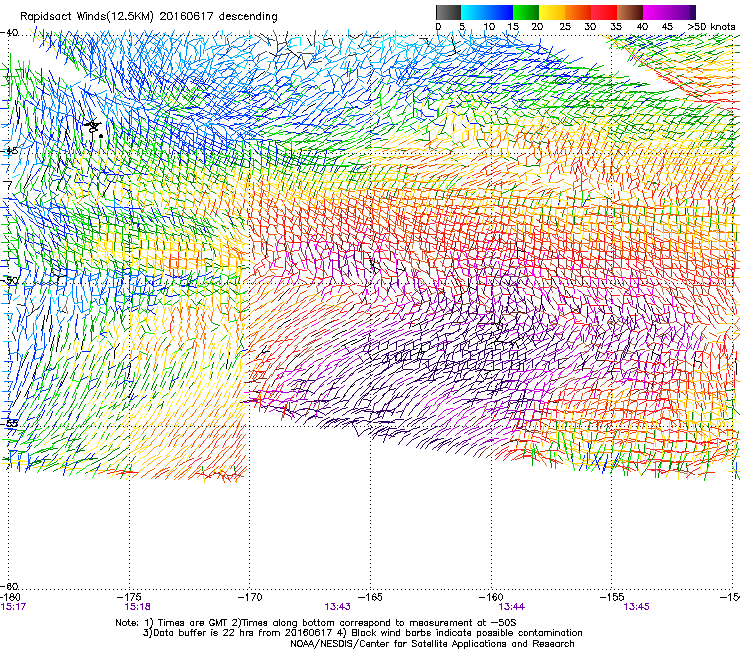Click the -155 longitude axis label
This screenshot has height=650, width=740.
point(612,597)
